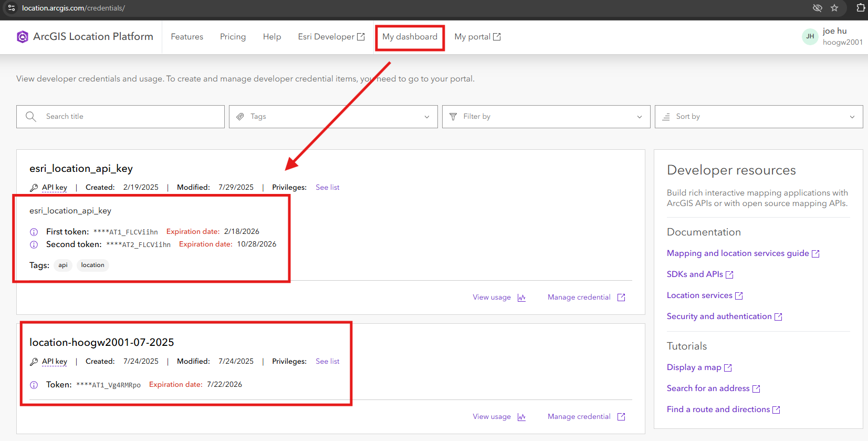This screenshot has width=868, height=441.
Task: Click the token value ****AT1_FLCViihn
Action: pyautogui.click(x=126, y=232)
